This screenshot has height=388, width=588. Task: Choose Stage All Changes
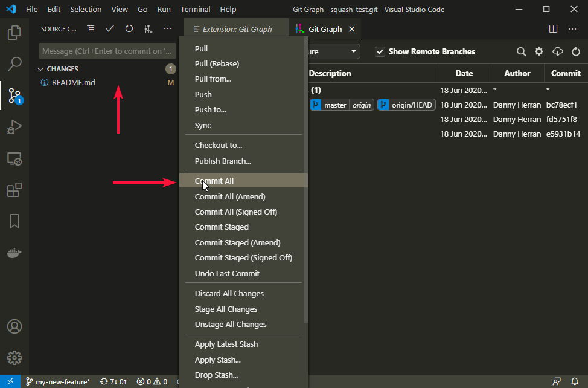(x=243, y=309)
